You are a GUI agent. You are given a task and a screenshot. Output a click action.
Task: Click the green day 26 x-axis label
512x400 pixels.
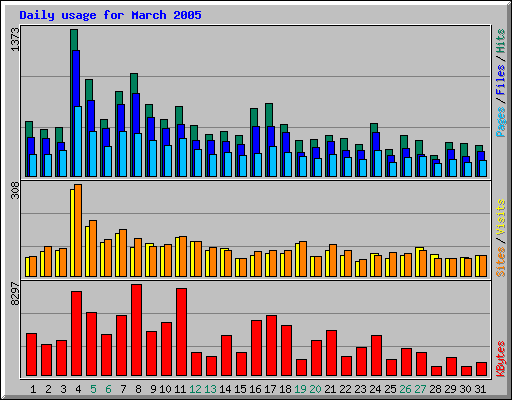click(x=405, y=389)
